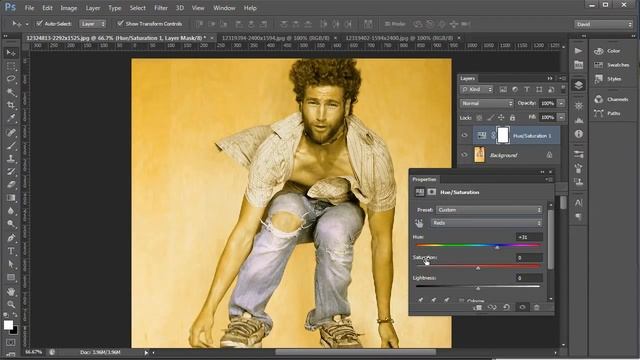Screen dimensions: 640x360
Task: Select the Pen tool
Action: [11, 238]
